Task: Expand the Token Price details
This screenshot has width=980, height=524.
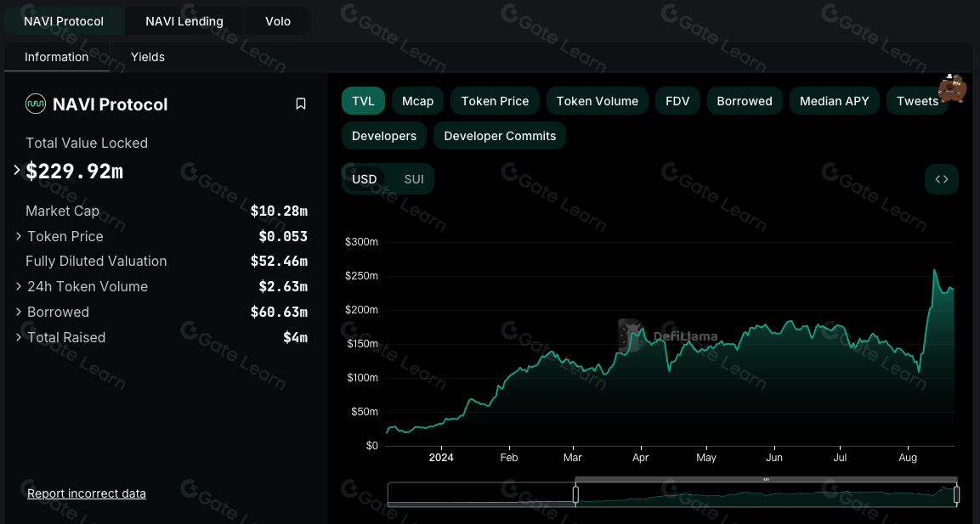Action: (x=19, y=236)
